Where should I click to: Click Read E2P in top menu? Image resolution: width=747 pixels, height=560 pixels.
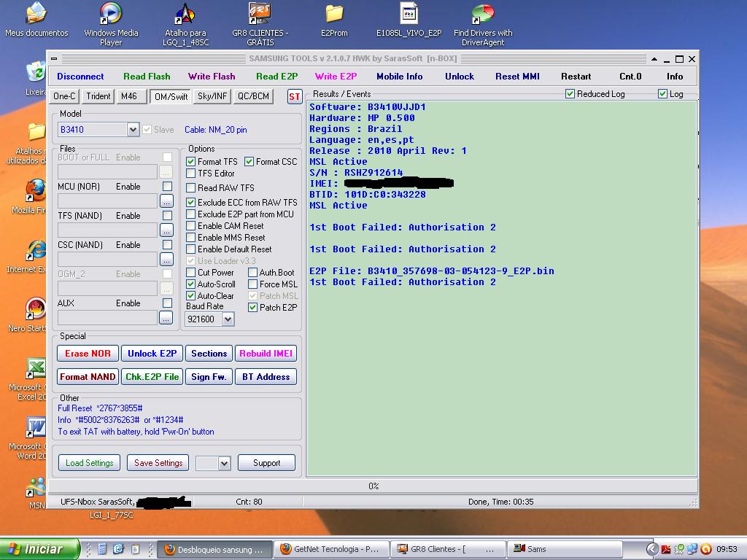[276, 77]
